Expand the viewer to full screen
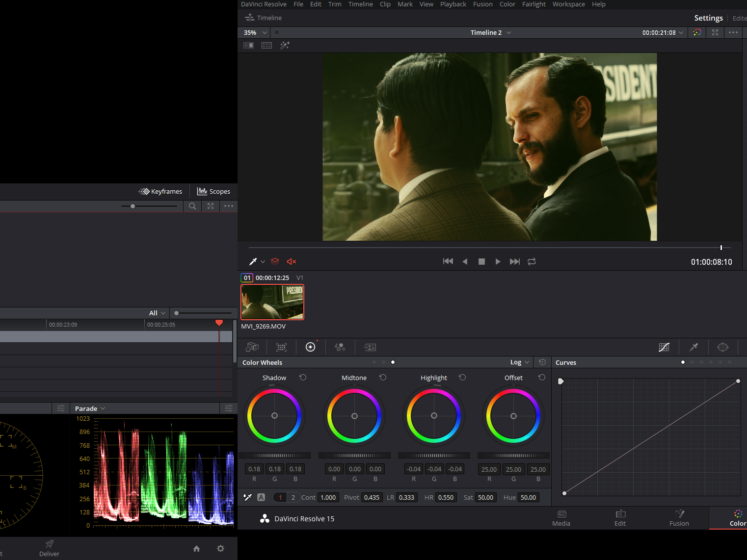The image size is (747, 560). pos(715,32)
